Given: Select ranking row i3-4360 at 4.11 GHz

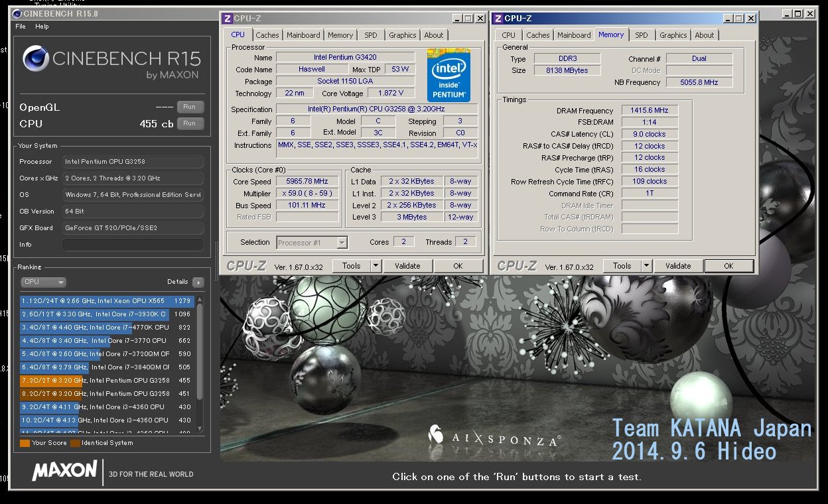Looking at the screenshot, I should [107, 407].
